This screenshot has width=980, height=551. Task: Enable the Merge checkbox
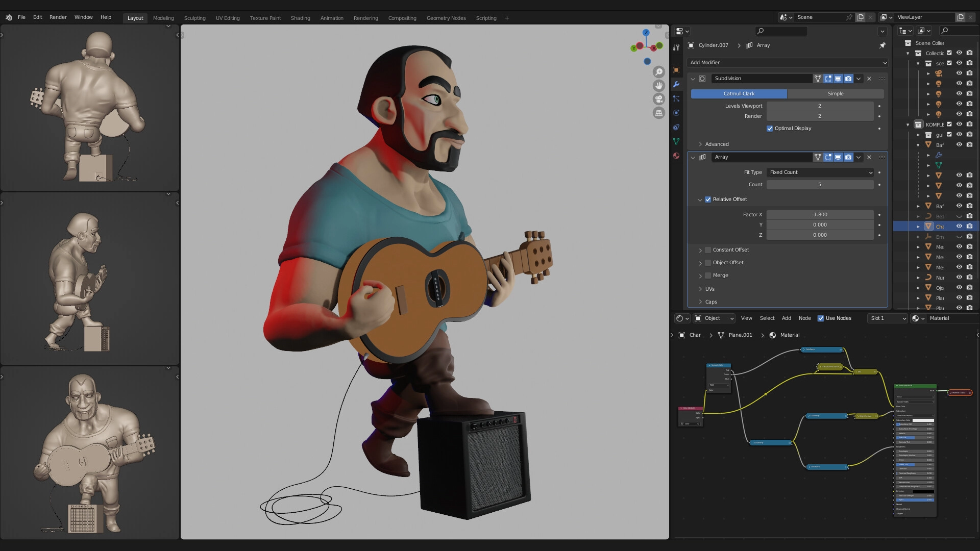coord(708,275)
